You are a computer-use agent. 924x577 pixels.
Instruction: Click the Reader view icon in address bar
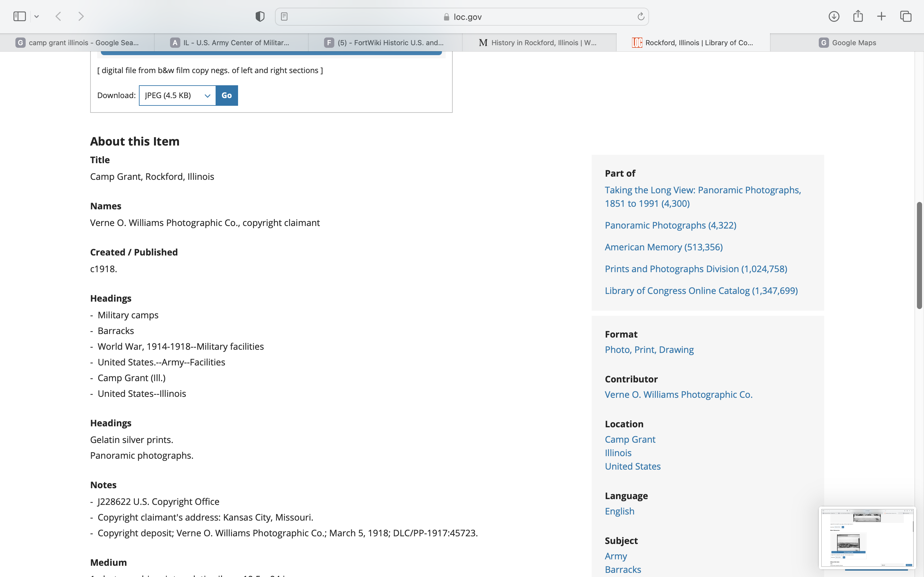[284, 16]
